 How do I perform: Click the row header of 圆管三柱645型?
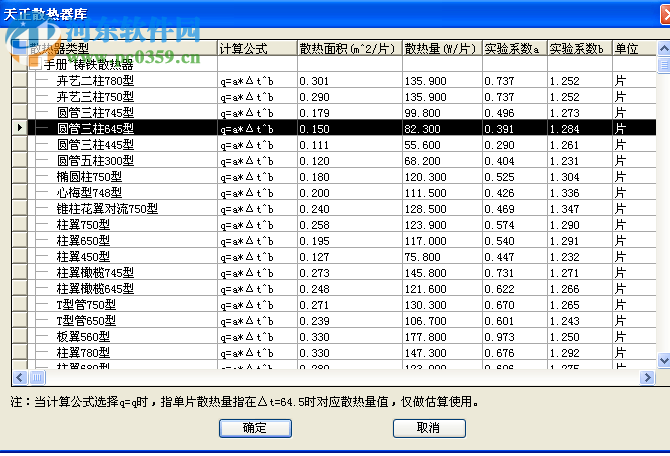point(20,128)
